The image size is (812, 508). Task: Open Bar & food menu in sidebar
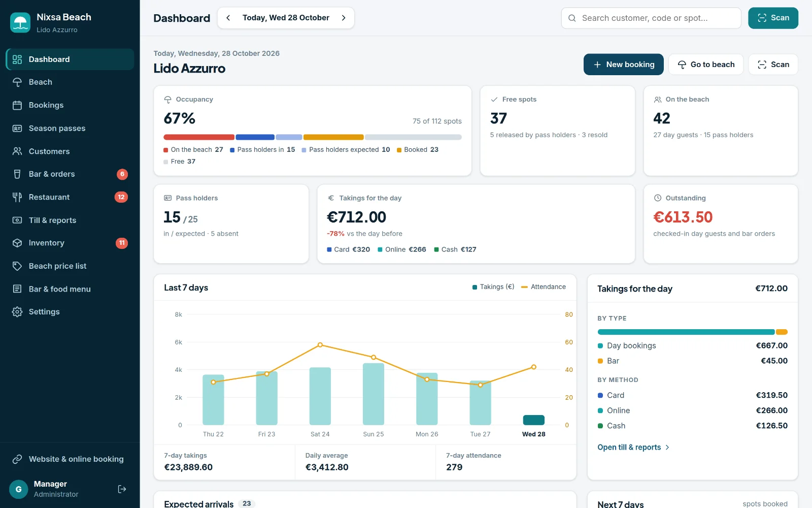pos(70,289)
